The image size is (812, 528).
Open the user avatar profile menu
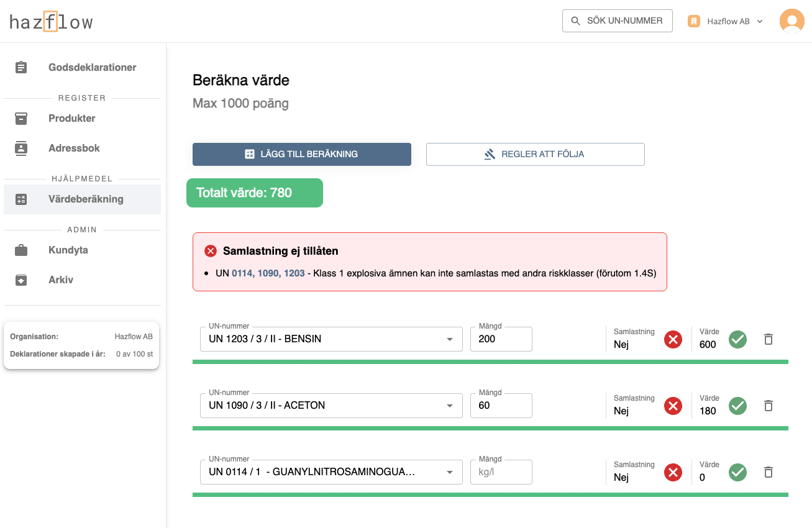[791, 21]
